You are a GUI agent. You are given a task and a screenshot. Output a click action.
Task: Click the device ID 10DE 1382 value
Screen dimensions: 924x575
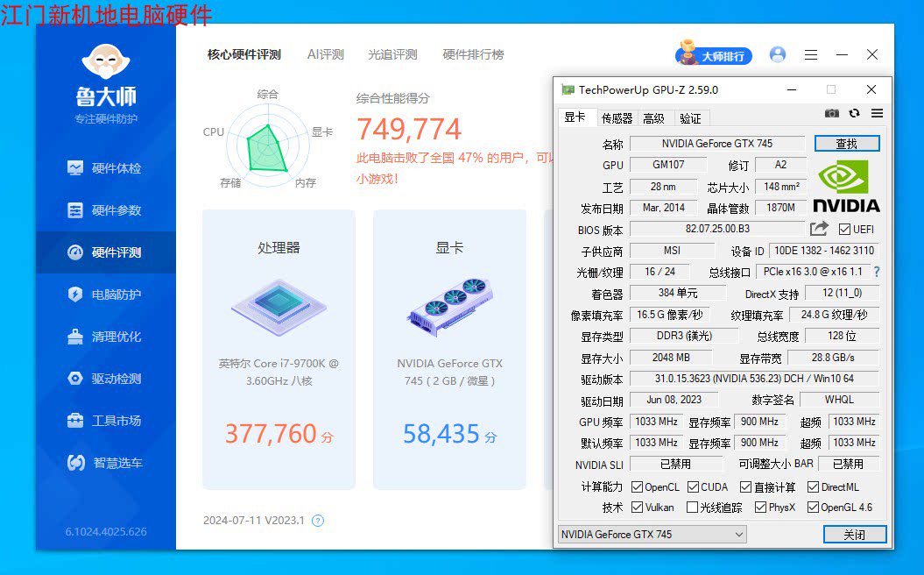point(824,251)
